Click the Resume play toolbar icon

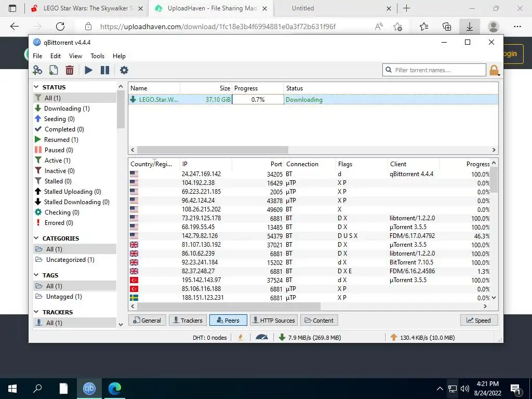point(88,70)
